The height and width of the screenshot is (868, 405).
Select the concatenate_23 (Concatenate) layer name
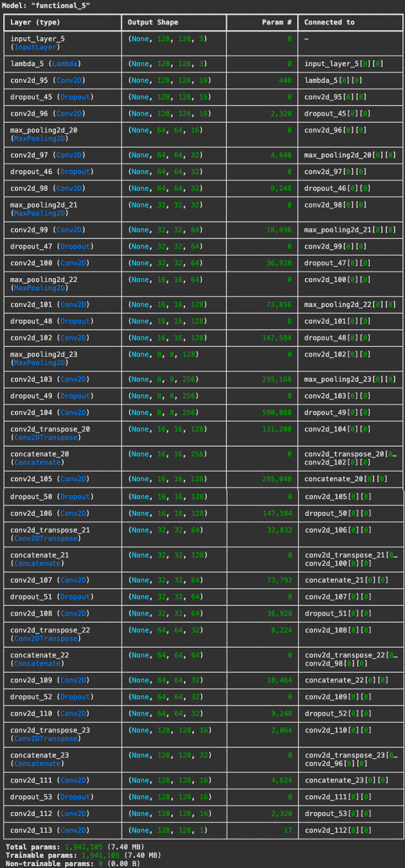(39, 759)
